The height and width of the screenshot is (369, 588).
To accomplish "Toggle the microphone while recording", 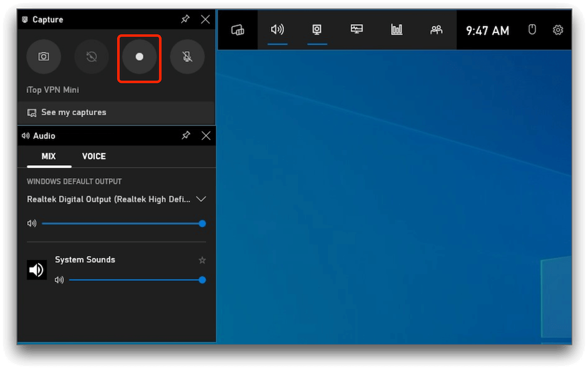I will [x=187, y=57].
